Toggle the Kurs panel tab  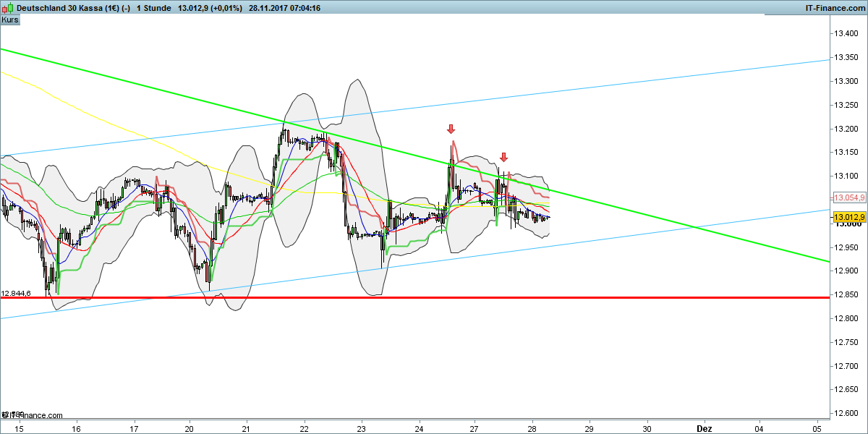[x=9, y=20]
